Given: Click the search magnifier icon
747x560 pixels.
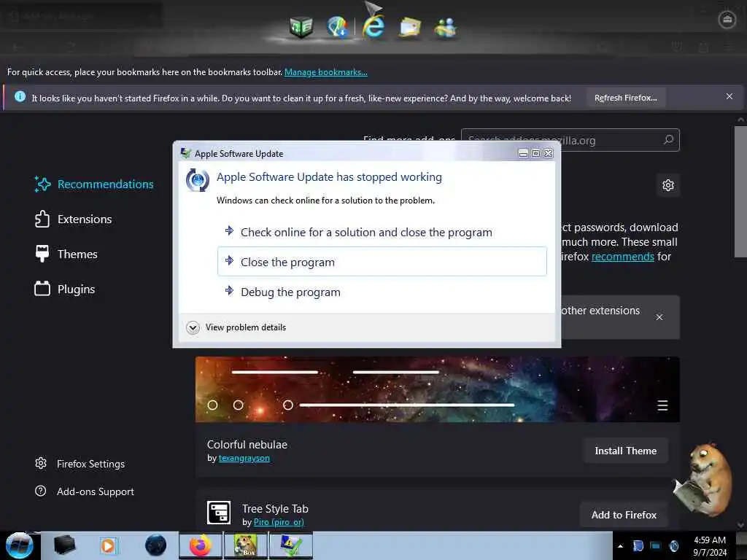Looking at the screenshot, I should (669, 139).
